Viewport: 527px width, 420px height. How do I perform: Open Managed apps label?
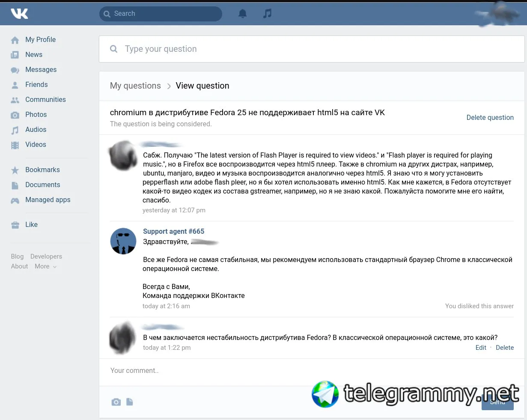(x=48, y=200)
